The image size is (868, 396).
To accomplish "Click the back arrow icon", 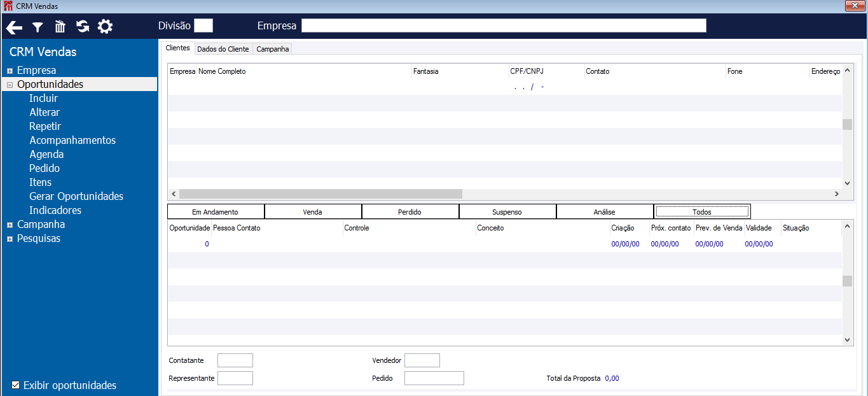I will [14, 27].
